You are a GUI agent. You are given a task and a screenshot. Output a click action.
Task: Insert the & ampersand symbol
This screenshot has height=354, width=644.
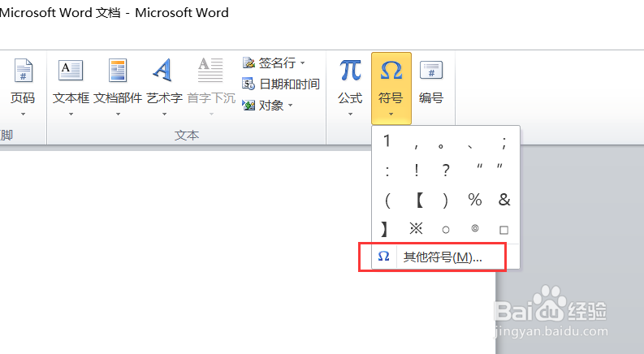click(x=504, y=200)
